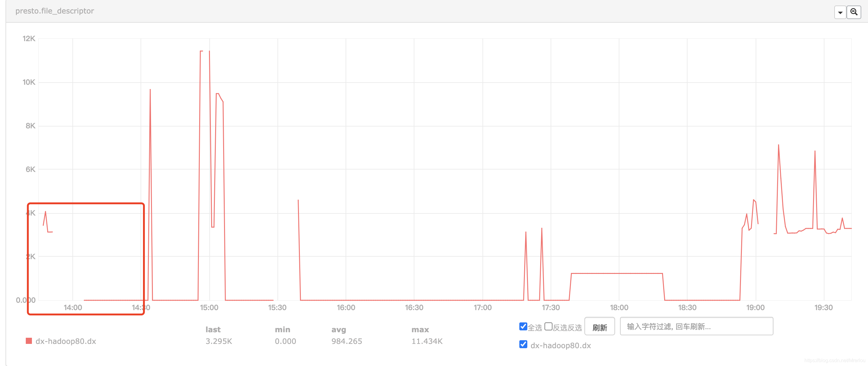868x366 pixels.
Task: Uncheck the dx-hadoop80.dx series checkbox
Action: 523,345
